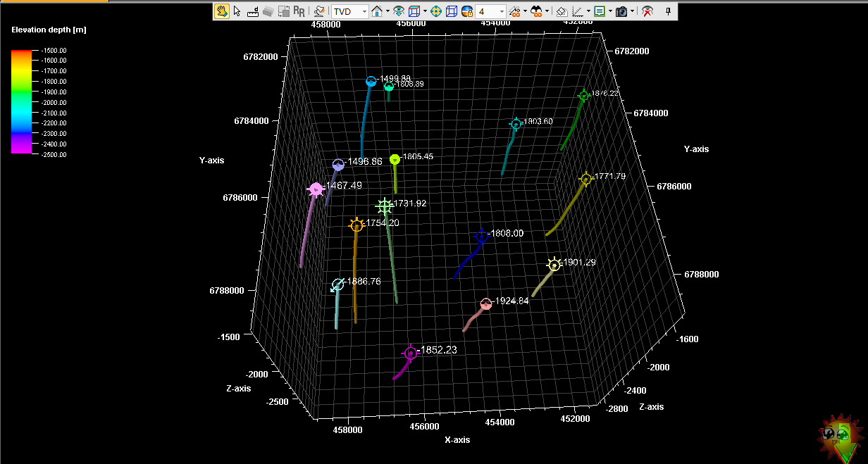This screenshot has height=464, width=868.
Task: Click the eraser icon in toolbar
Action: point(562,11)
